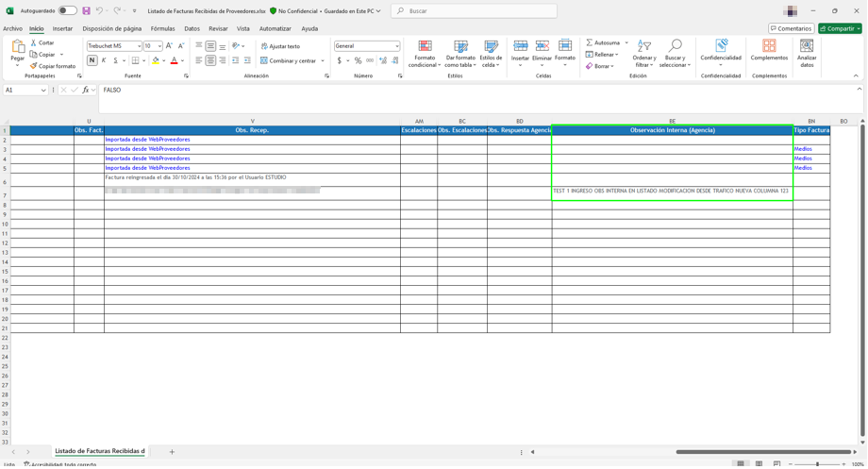Toggle italic (K) formatting
Image resolution: width=868 pixels, height=469 pixels.
tap(104, 60)
